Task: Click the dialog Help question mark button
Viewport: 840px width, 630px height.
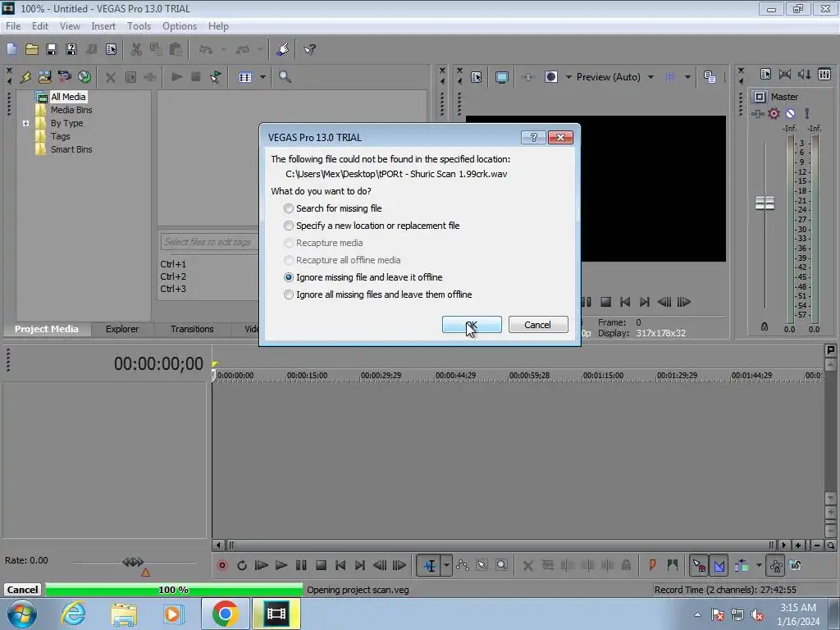Action: pyautogui.click(x=533, y=138)
